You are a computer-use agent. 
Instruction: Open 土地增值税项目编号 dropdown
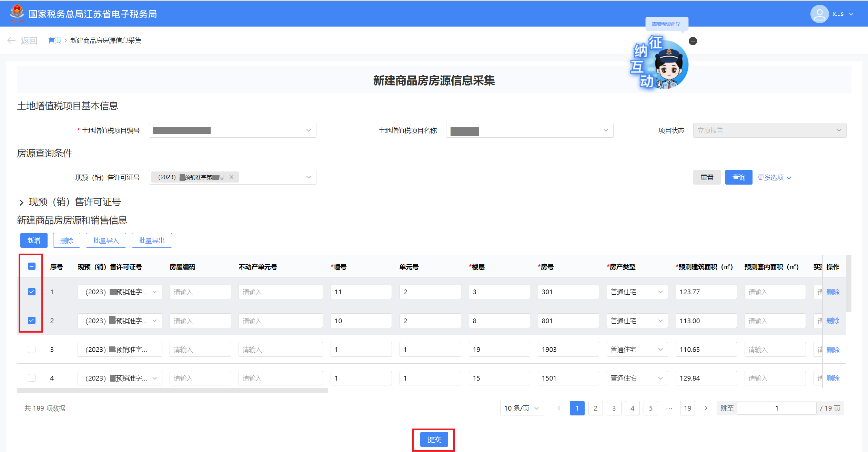point(232,130)
